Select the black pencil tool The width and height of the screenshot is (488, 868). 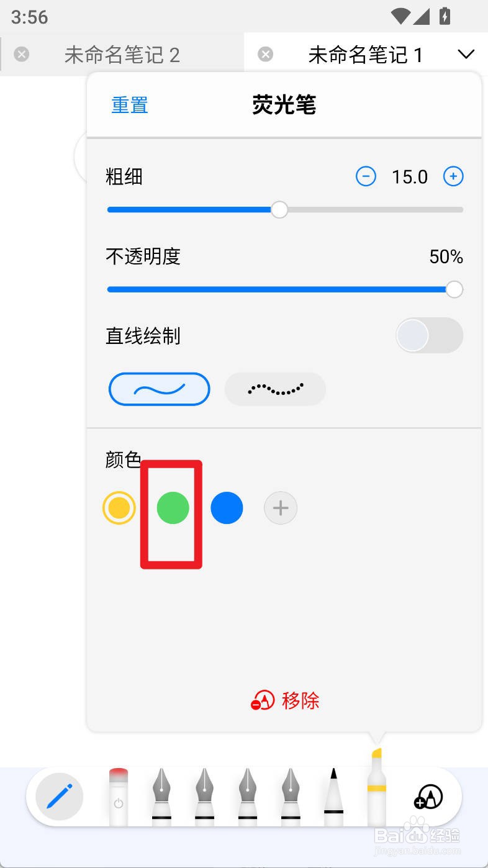(x=333, y=797)
